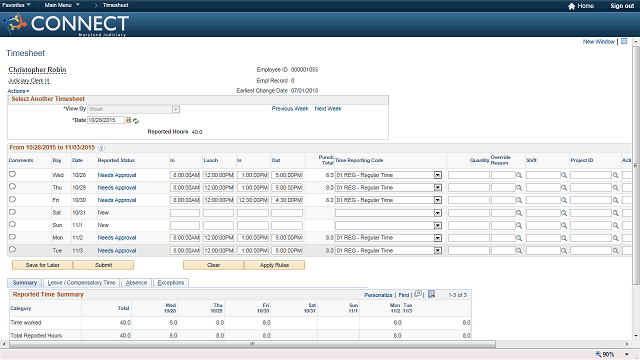Open the comment bubble for Wed 10/28

coord(12,174)
